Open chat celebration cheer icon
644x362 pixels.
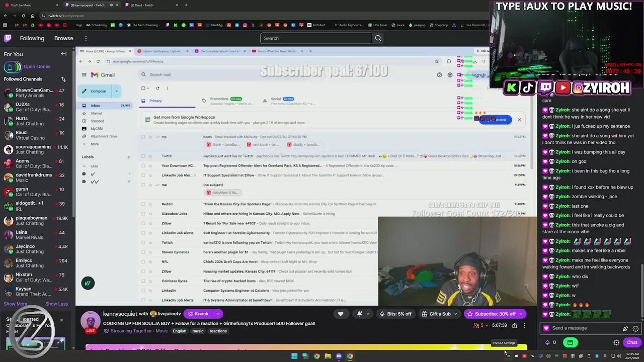point(625,328)
